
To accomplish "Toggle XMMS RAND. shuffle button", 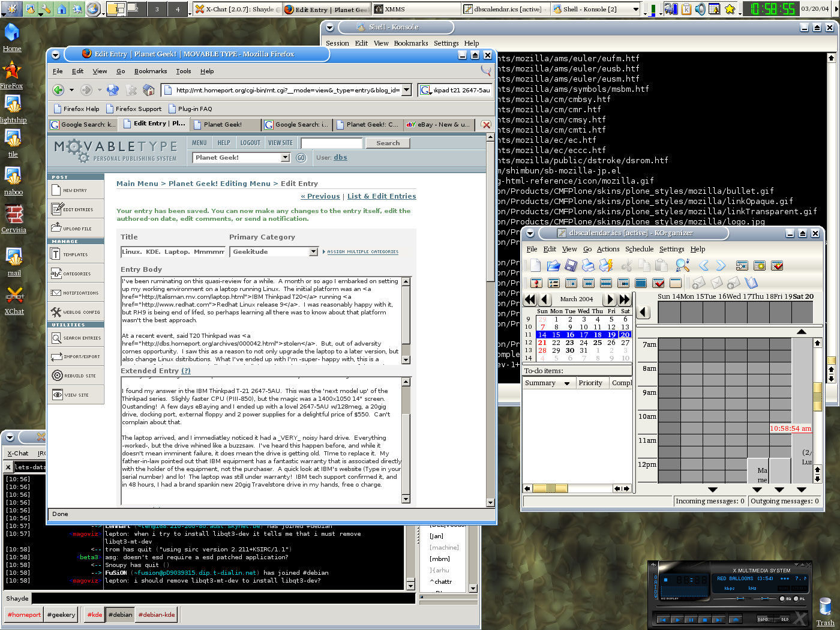I will [765, 619].
